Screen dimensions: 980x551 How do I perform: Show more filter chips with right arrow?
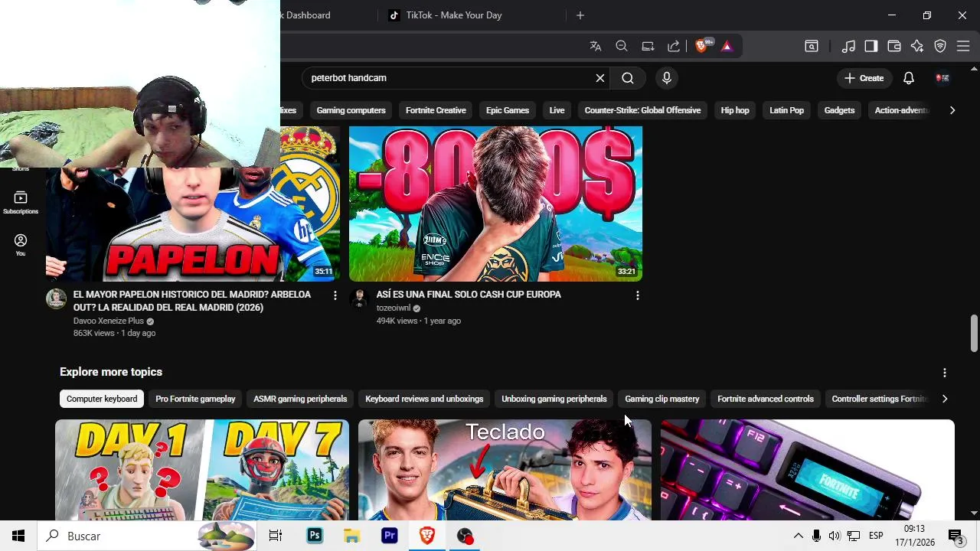click(952, 110)
